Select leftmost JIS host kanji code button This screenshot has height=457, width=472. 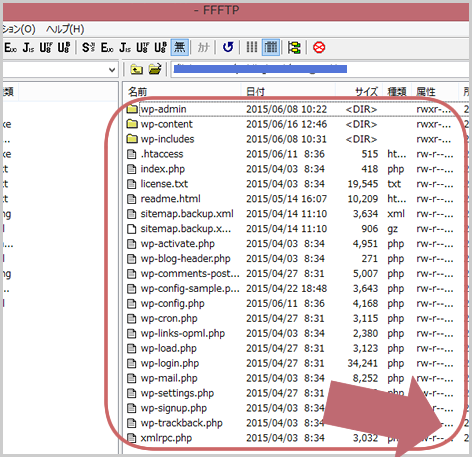(28, 48)
